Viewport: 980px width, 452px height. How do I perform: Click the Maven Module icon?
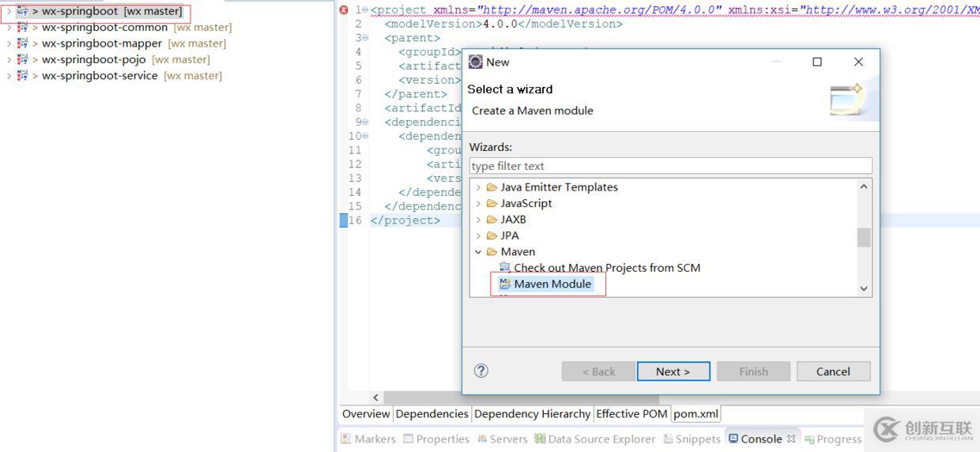tap(505, 284)
